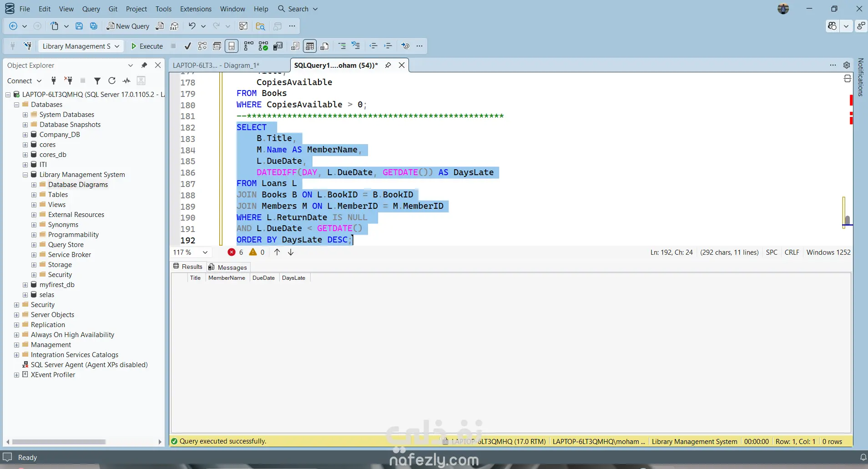Click the Undo arrow icon
Viewport: 868px width, 469px height.
pos(192,26)
